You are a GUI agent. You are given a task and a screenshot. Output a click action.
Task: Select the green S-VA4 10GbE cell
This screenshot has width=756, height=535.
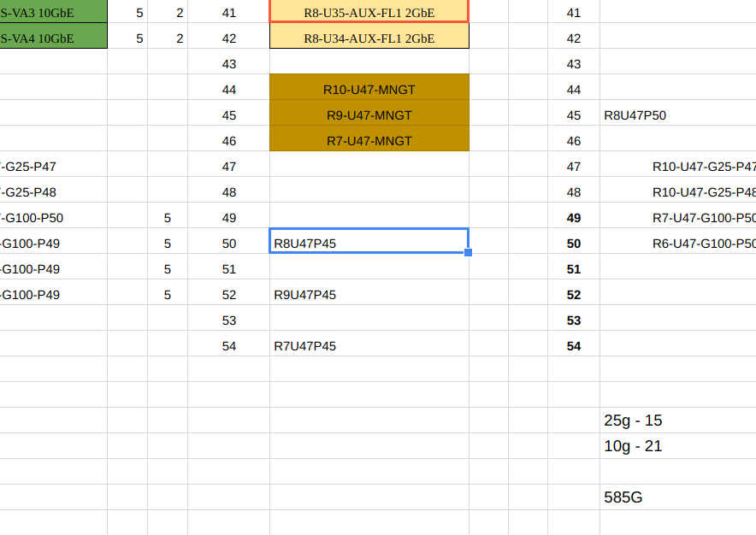point(54,36)
